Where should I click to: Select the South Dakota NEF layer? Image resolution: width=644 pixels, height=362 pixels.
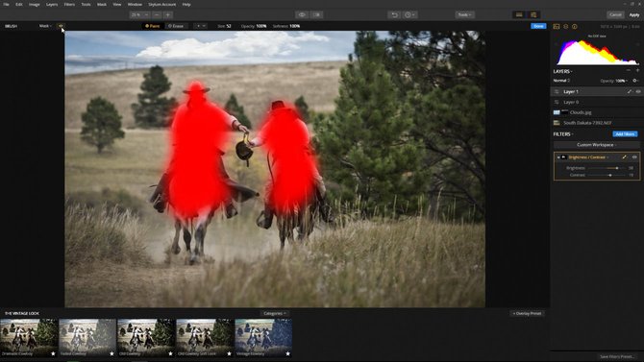[x=596, y=123]
